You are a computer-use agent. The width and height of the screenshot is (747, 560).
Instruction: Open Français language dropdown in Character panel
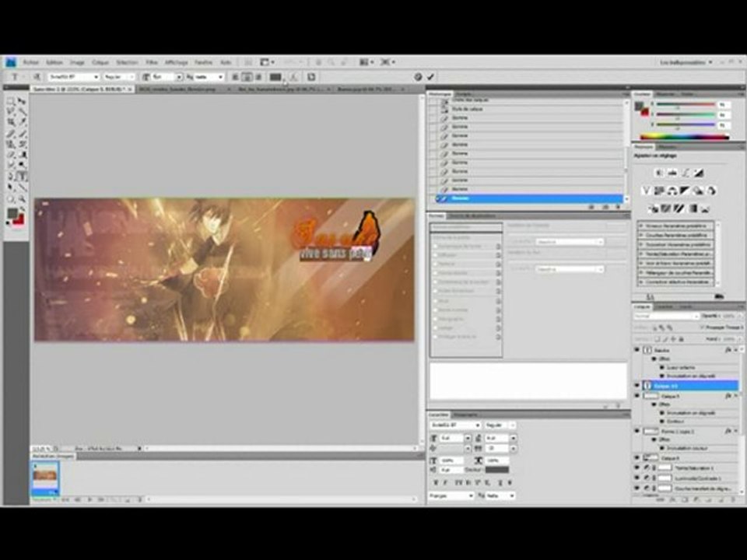coord(451,495)
